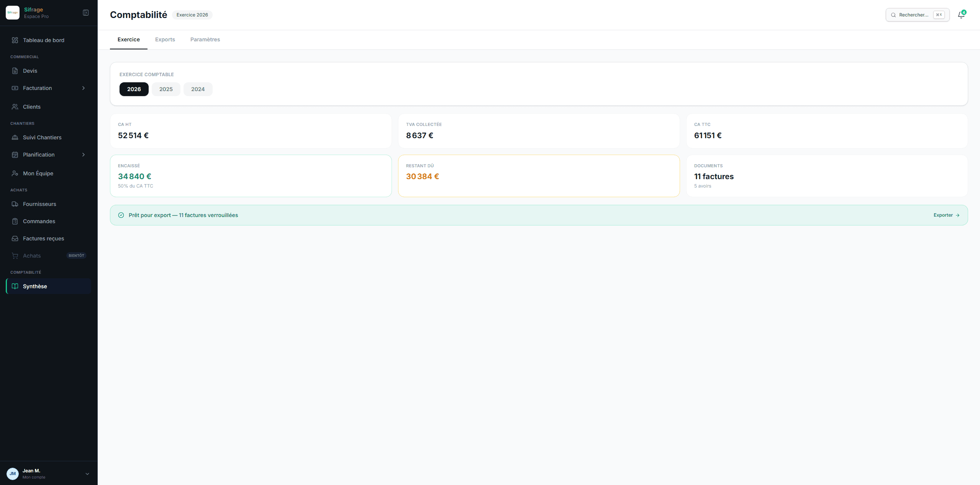Viewport: 980px width, 485px height.
Task: Click the search magnifier icon
Action: (893, 15)
